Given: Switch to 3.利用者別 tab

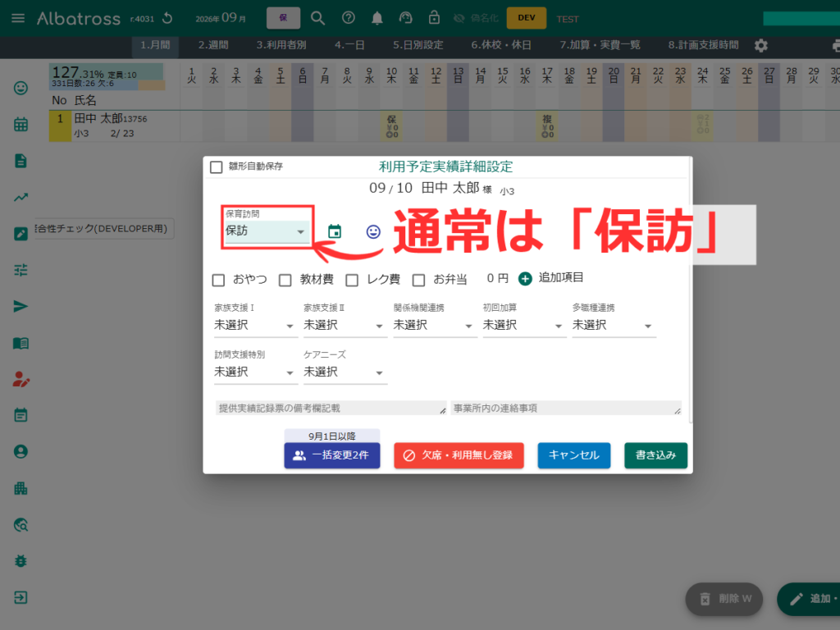Looking at the screenshot, I should 281,45.
